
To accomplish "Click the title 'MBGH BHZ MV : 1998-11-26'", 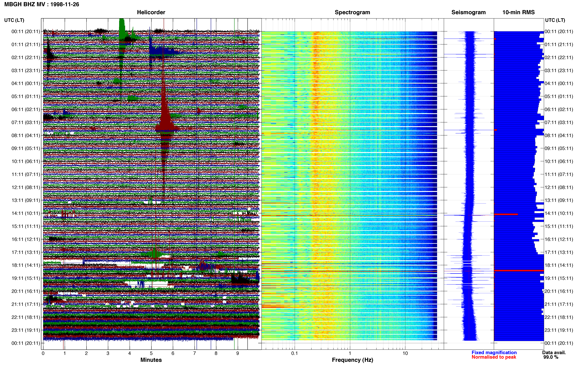I will (x=42, y=4).
